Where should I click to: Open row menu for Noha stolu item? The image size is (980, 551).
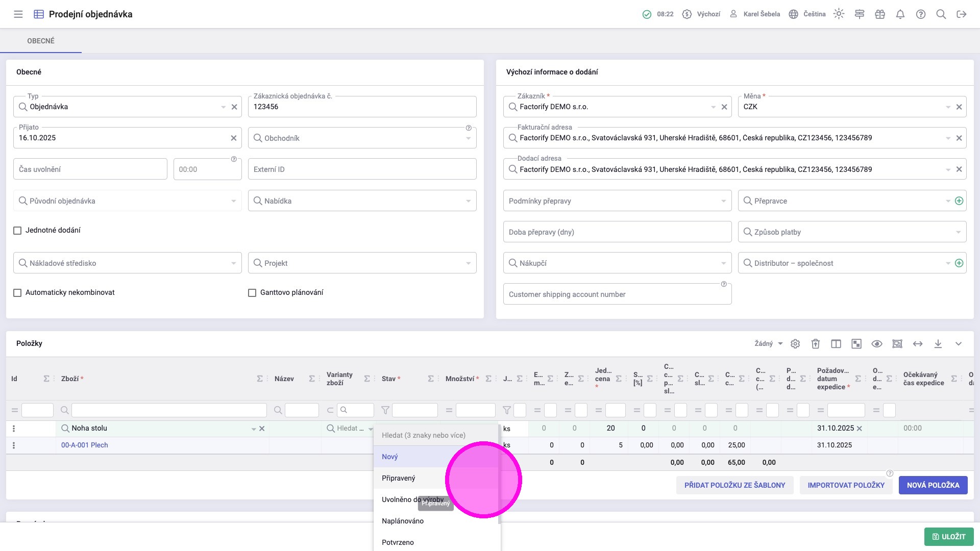point(14,429)
